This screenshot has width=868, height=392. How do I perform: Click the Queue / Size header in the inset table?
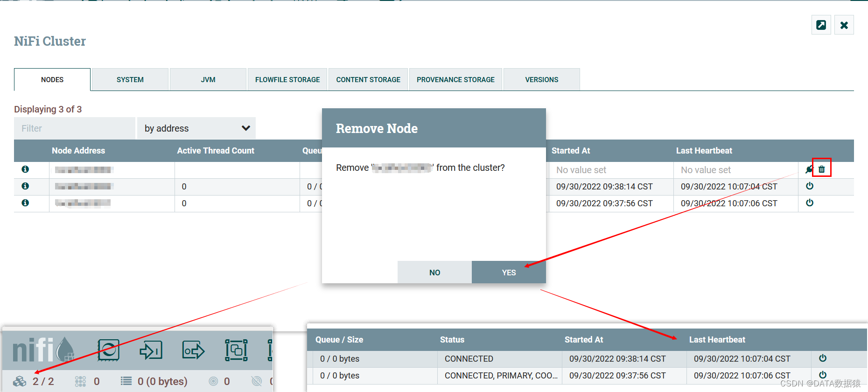coord(339,340)
